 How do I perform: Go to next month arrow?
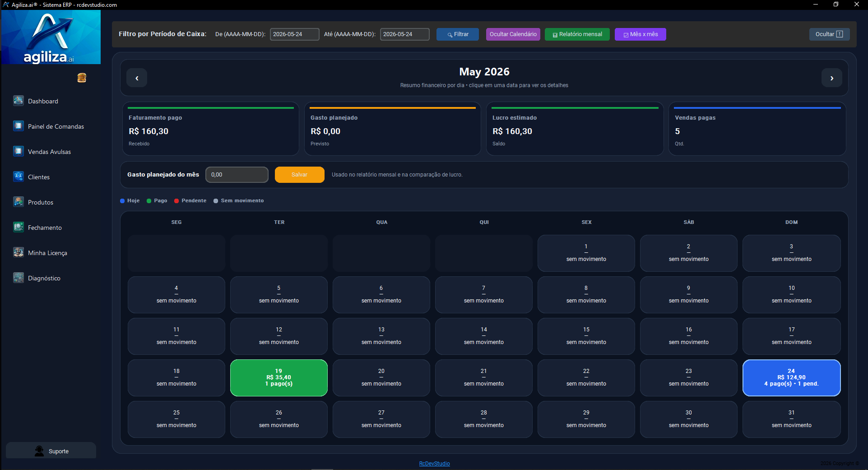[832, 78]
